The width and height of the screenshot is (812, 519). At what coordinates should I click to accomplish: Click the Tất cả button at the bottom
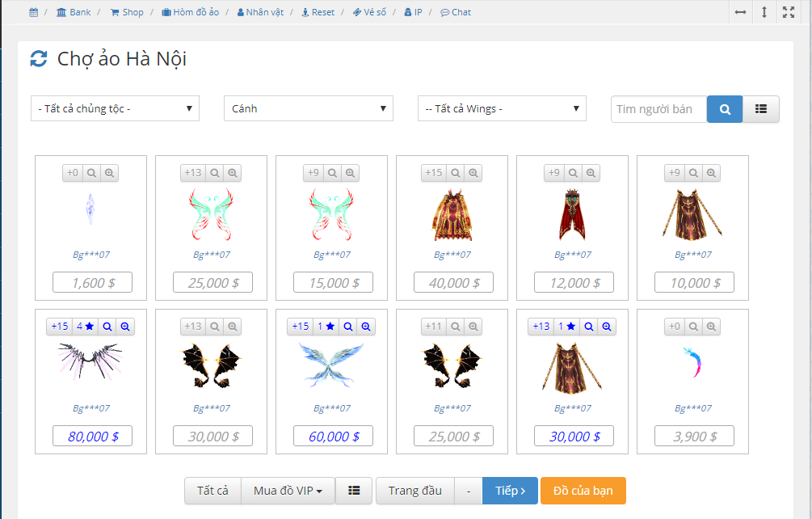tap(212, 491)
